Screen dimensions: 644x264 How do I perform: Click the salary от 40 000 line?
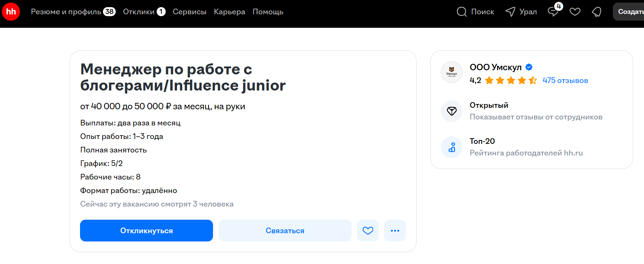click(163, 106)
